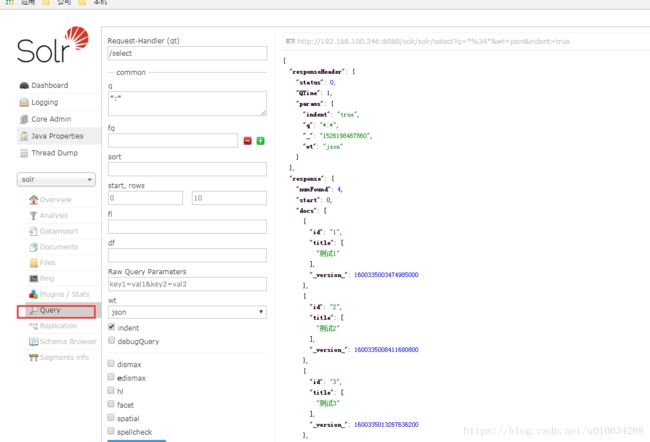Enable the hl highlighting checkbox
The width and height of the screenshot is (650, 442).
point(111,390)
